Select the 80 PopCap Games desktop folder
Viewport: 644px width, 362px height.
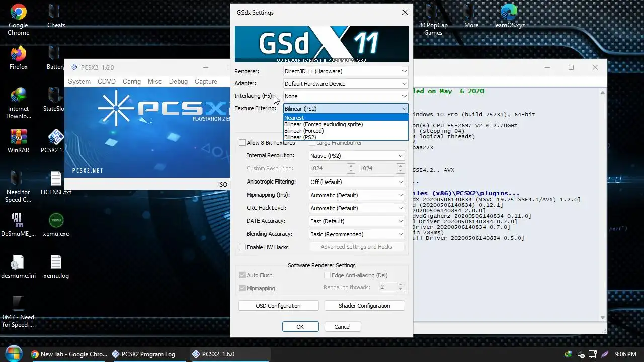pos(433,20)
